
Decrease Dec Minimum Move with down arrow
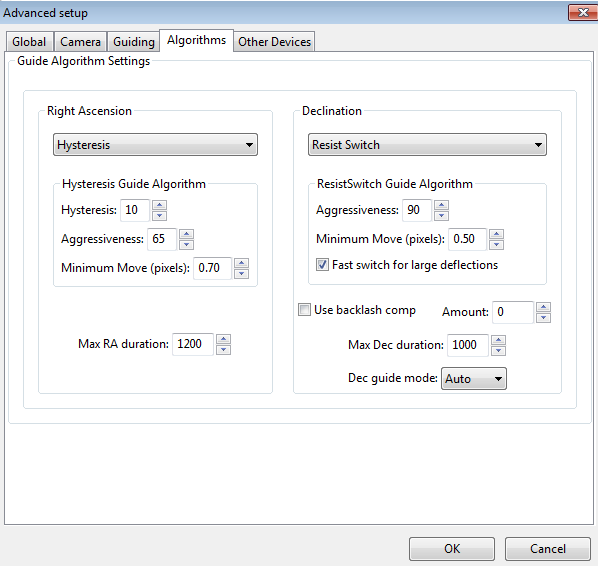click(x=497, y=244)
